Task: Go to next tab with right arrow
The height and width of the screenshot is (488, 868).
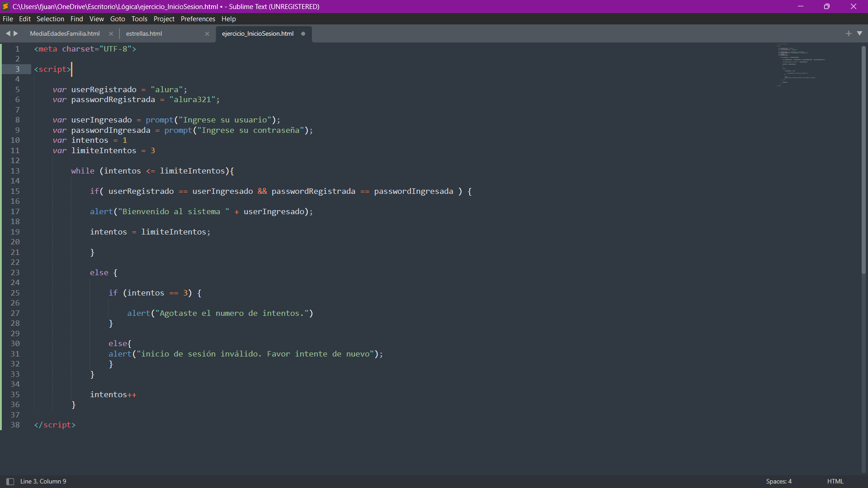Action: coord(16,33)
